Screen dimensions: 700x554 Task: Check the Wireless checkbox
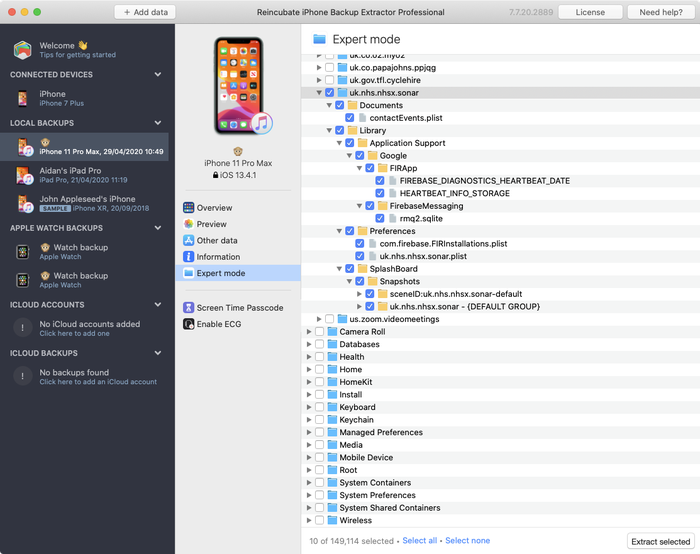point(320,520)
